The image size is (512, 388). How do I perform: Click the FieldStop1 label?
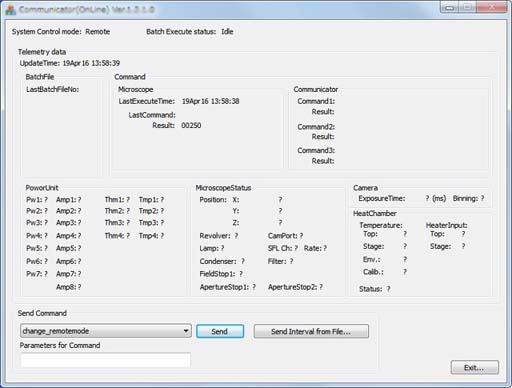click(x=217, y=274)
